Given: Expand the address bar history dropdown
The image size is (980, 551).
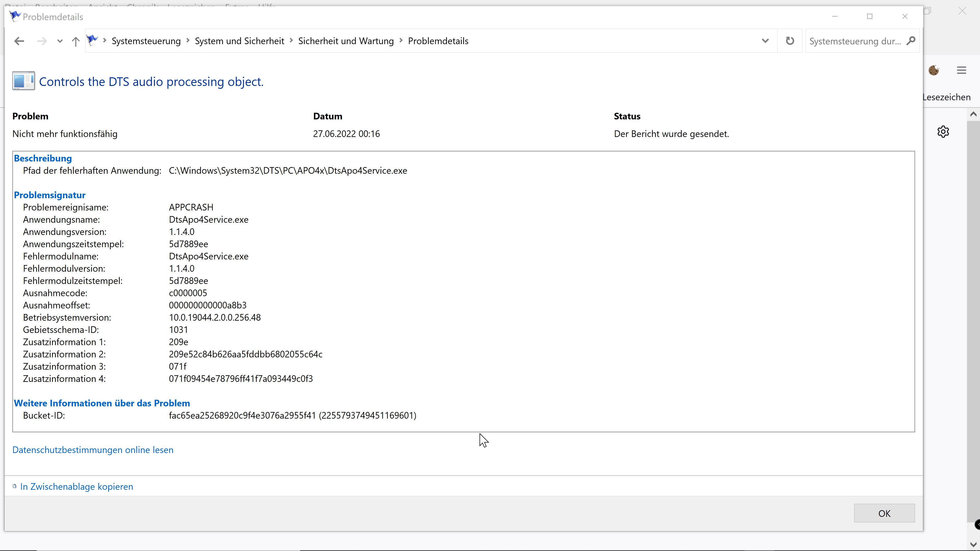Looking at the screenshot, I should pyautogui.click(x=765, y=41).
